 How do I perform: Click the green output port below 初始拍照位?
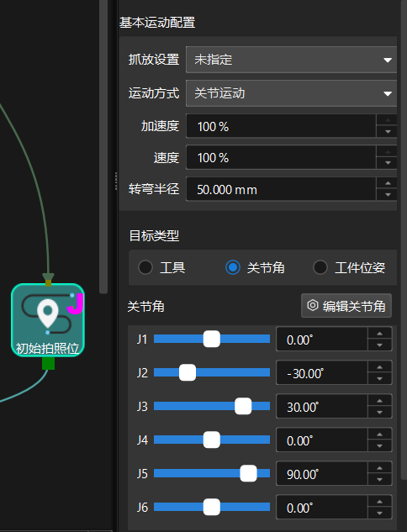coord(48,363)
